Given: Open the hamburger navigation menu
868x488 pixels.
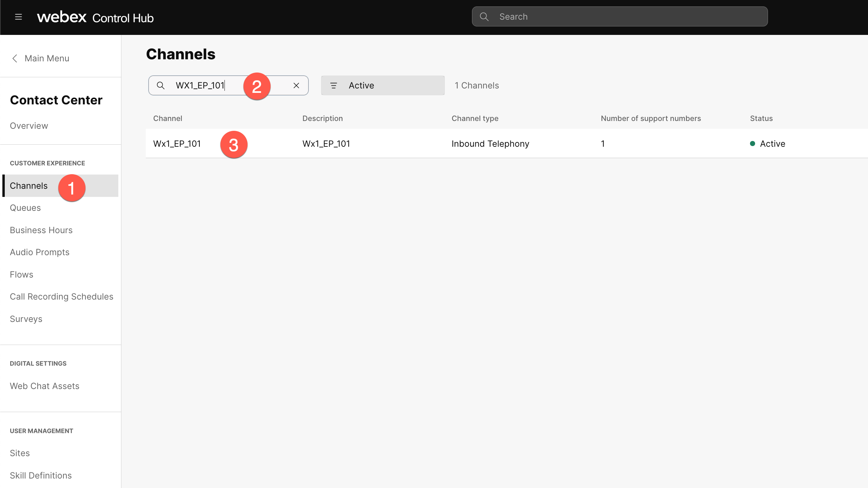Looking at the screenshot, I should (x=19, y=17).
